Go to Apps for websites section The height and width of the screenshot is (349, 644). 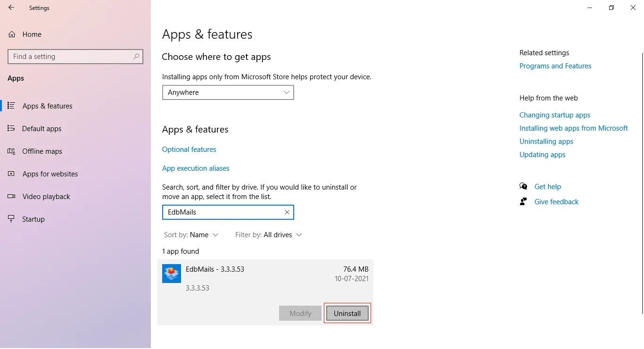pos(75,174)
